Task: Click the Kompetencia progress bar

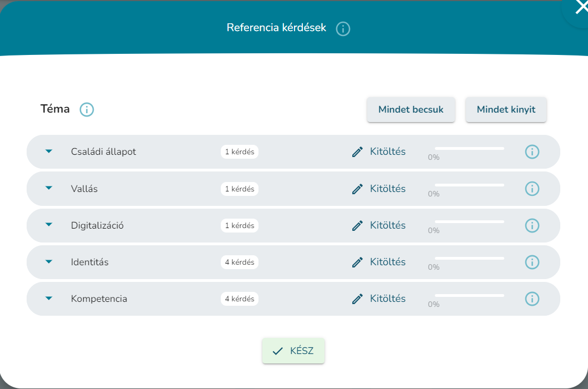Action: (469, 296)
